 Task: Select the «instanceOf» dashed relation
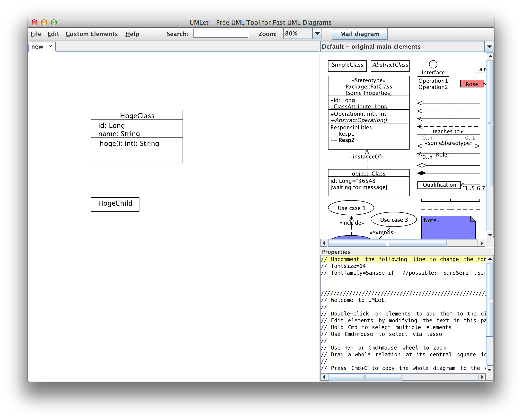tap(367, 159)
